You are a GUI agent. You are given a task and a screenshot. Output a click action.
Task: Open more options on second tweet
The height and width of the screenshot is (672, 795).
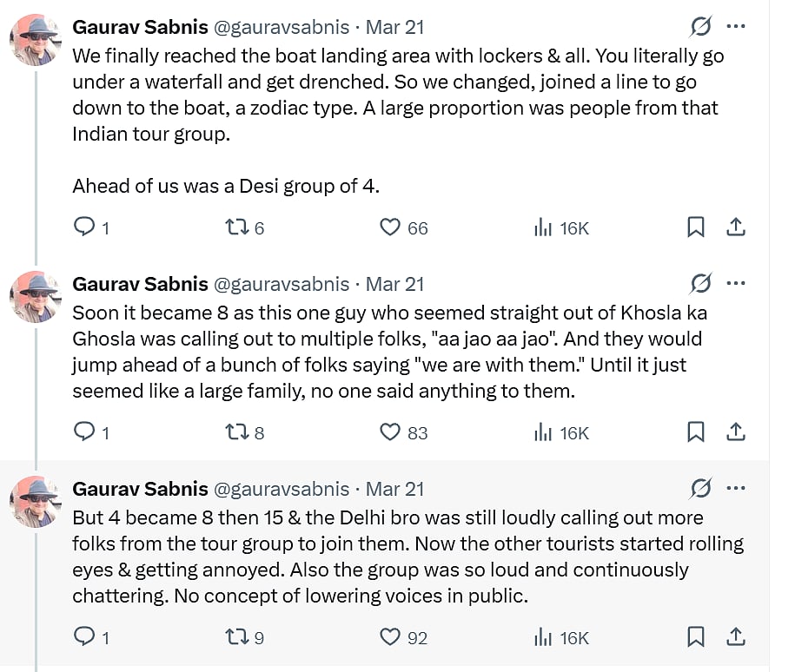pyautogui.click(x=736, y=284)
